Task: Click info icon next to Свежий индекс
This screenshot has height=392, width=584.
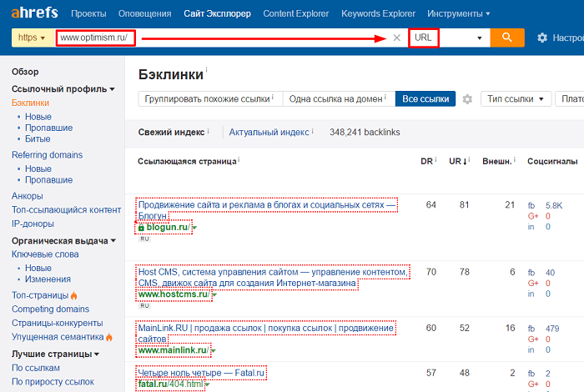Action: 209,131
